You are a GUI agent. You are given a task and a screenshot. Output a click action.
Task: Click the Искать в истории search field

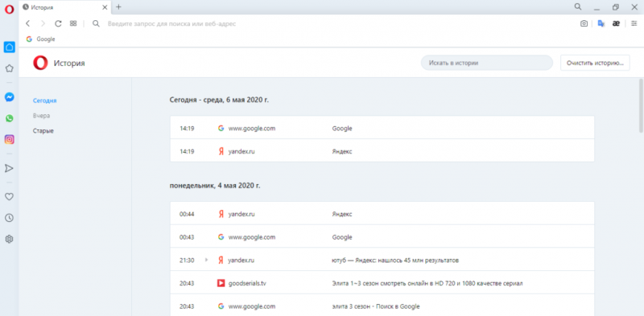click(x=487, y=64)
